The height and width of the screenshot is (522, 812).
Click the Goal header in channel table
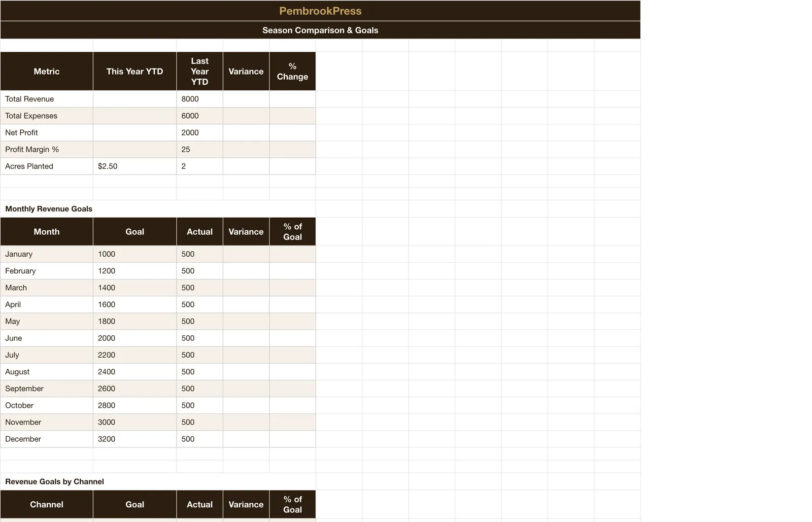tap(135, 504)
